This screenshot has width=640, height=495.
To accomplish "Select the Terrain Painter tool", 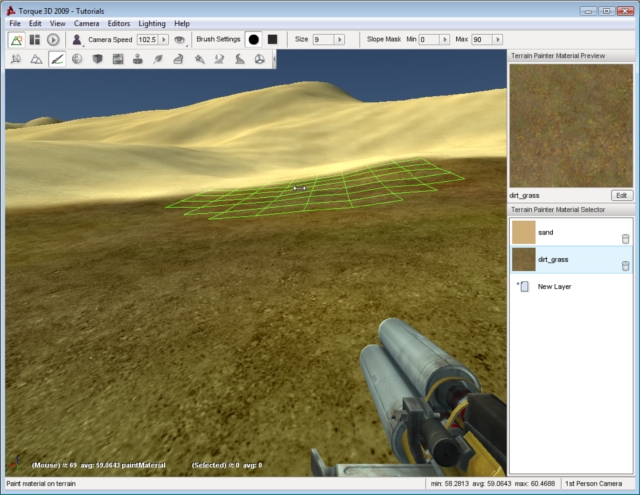I will [x=57, y=60].
